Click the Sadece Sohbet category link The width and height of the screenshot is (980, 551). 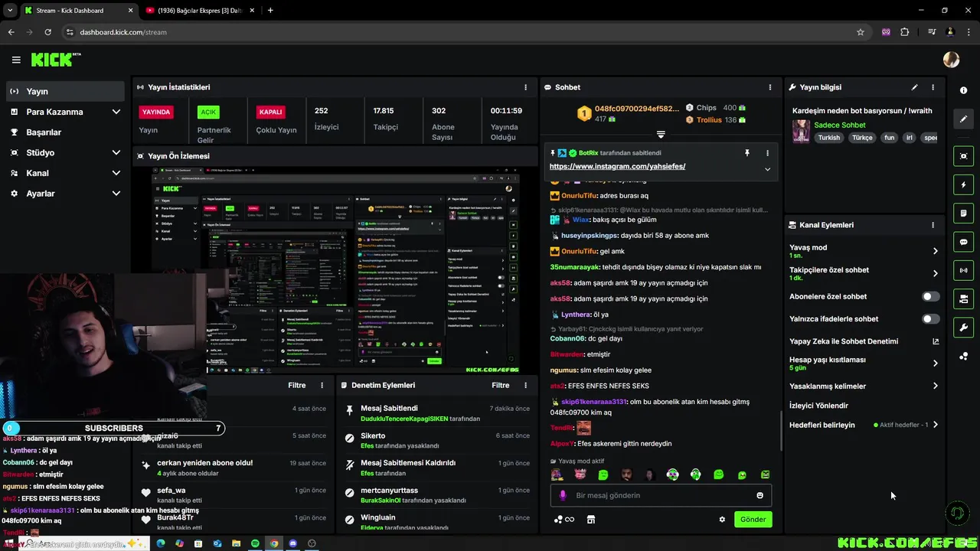(840, 125)
